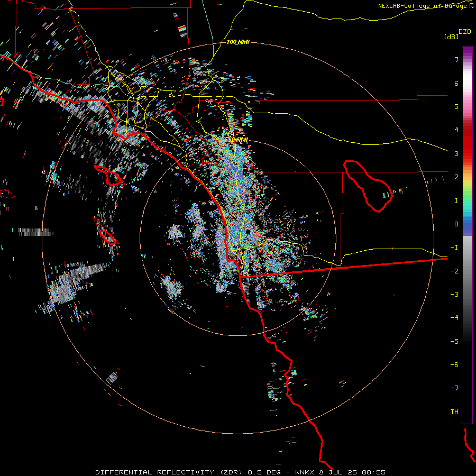Select the 1 value on the dB scale

coord(456,200)
